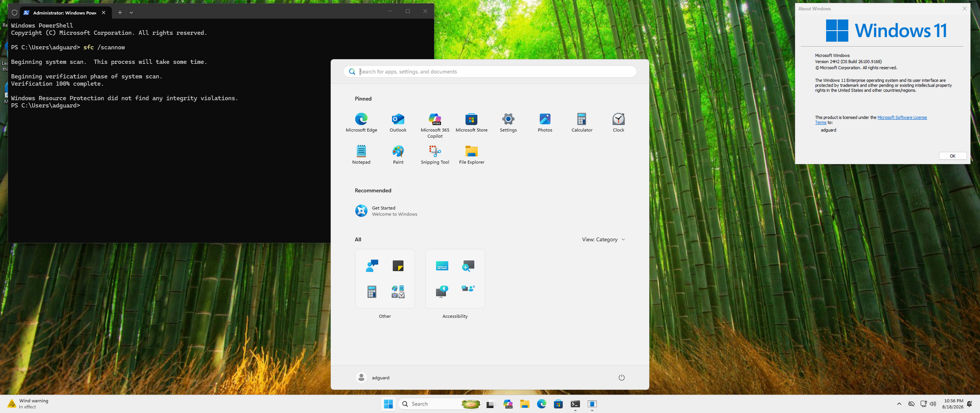Open network status tray icon
Screen dimensions: 980x413
(923, 404)
